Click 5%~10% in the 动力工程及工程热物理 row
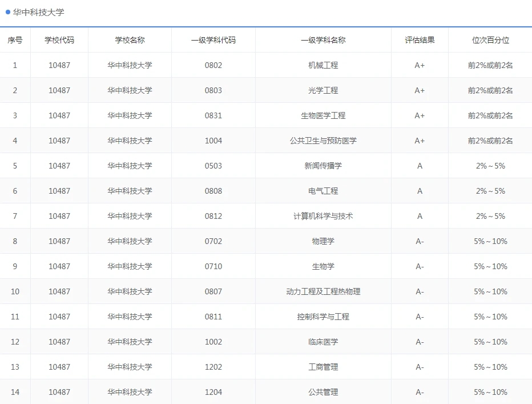Viewport: 532px width, 404px height. click(x=490, y=291)
